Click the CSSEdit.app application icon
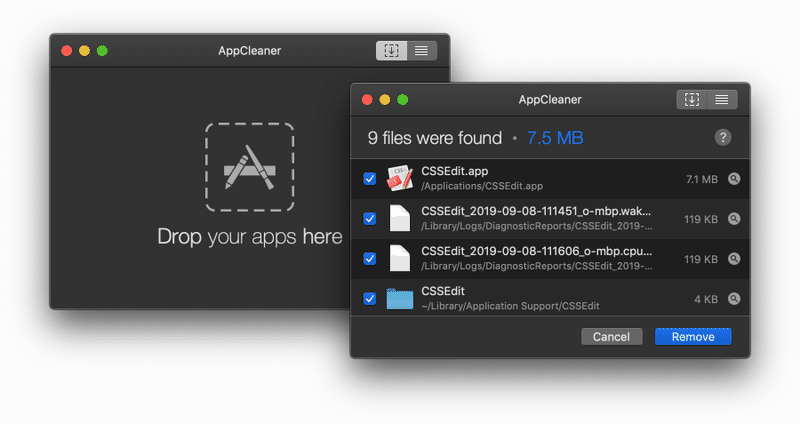800x424 pixels. (399, 178)
